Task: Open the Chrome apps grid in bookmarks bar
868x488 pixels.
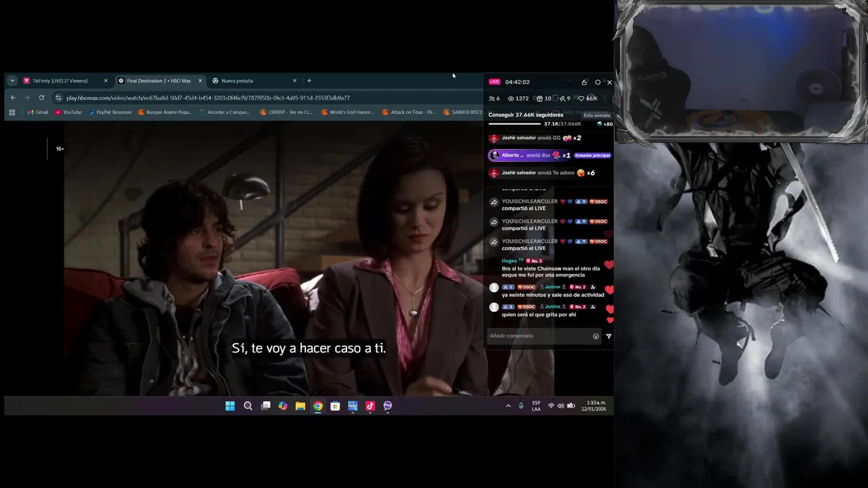Action: pos(12,113)
